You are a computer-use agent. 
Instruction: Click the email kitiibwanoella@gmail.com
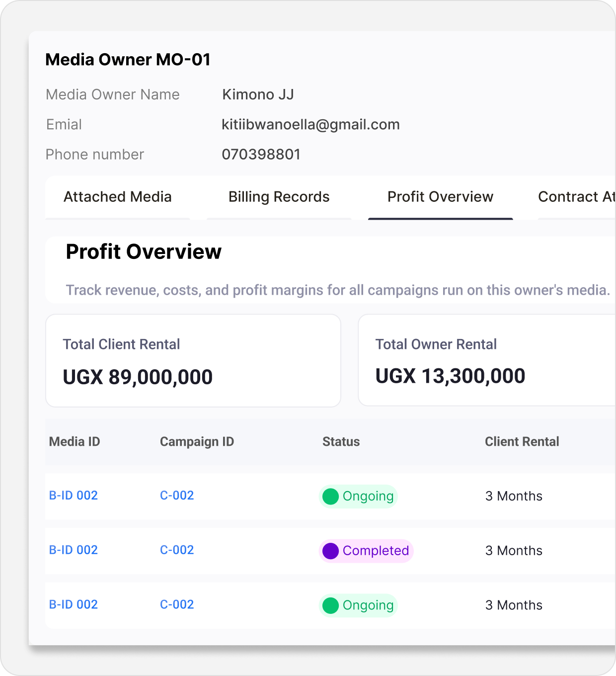tap(310, 124)
